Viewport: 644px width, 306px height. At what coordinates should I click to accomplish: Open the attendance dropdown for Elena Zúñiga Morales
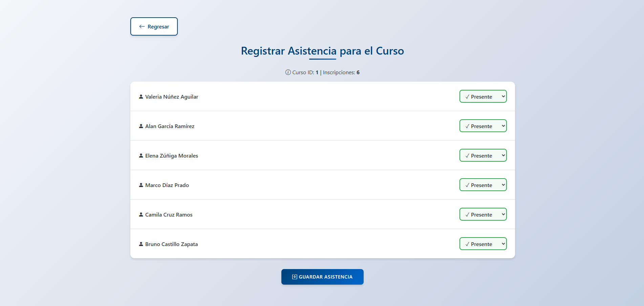click(x=483, y=155)
